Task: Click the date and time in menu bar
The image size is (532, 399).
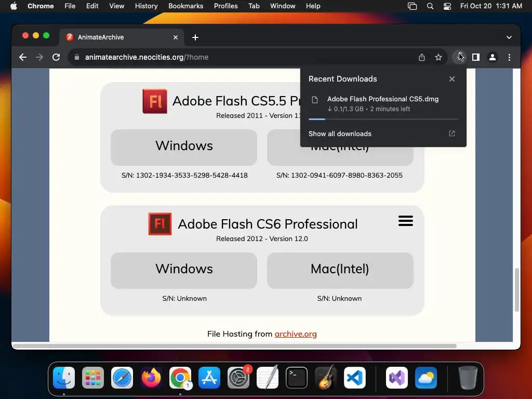Action: tap(491, 6)
